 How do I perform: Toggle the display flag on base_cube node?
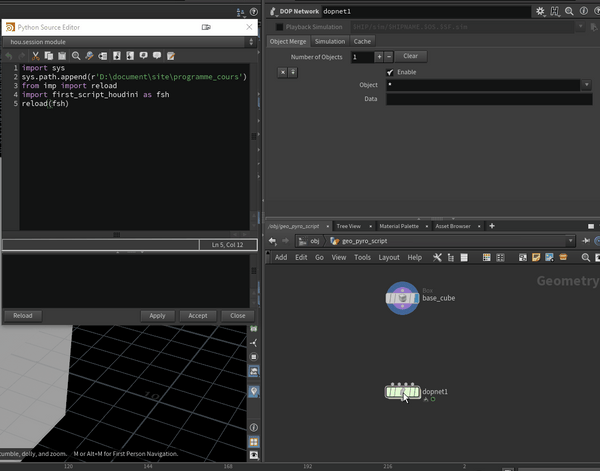(416, 298)
